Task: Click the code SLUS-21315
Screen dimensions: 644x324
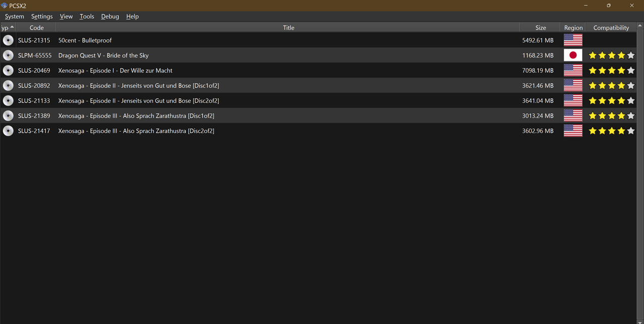Action: click(34, 40)
